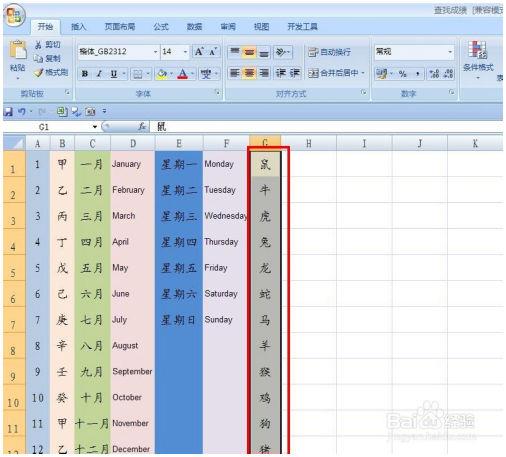
Task: Select the Format Painter brush
Action: pos(39,72)
